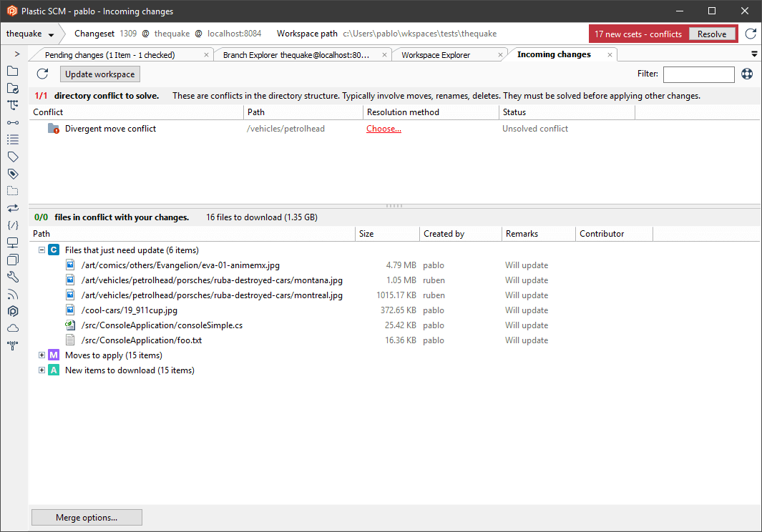
Task: Select the Cloud icon in left sidebar
Action: click(x=12, y=328)
